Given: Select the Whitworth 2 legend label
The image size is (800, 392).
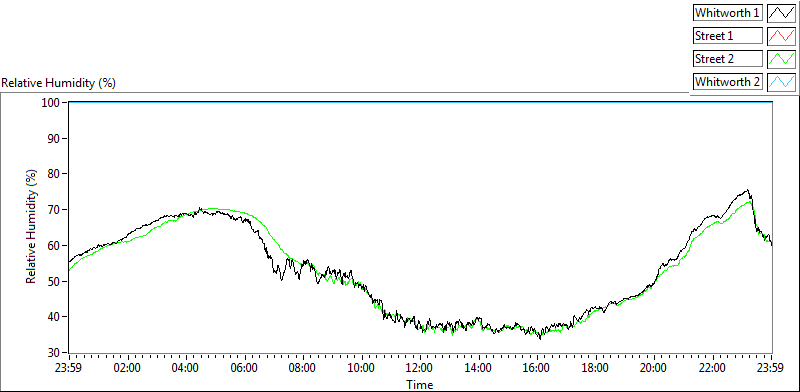Looking at the screenshot, I should click(x=727, y=82).
